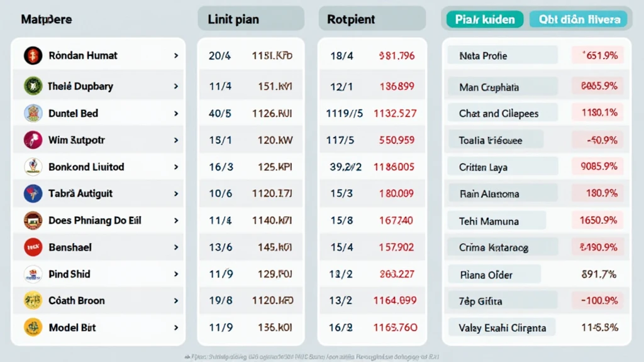Switch to the Qbt diân fiivera tab
Viewport: 644px width, 362px height.
pyautogui.click(x=579, y=19)
